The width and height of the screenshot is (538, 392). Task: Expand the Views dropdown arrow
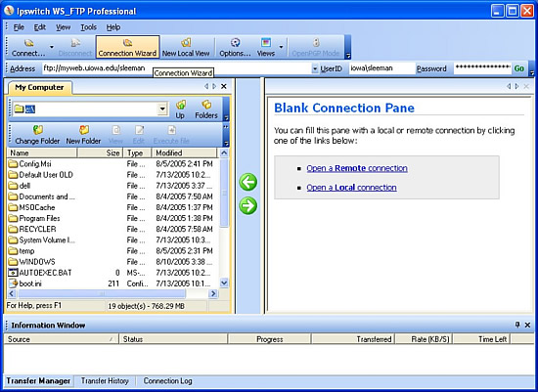(281, 47)
